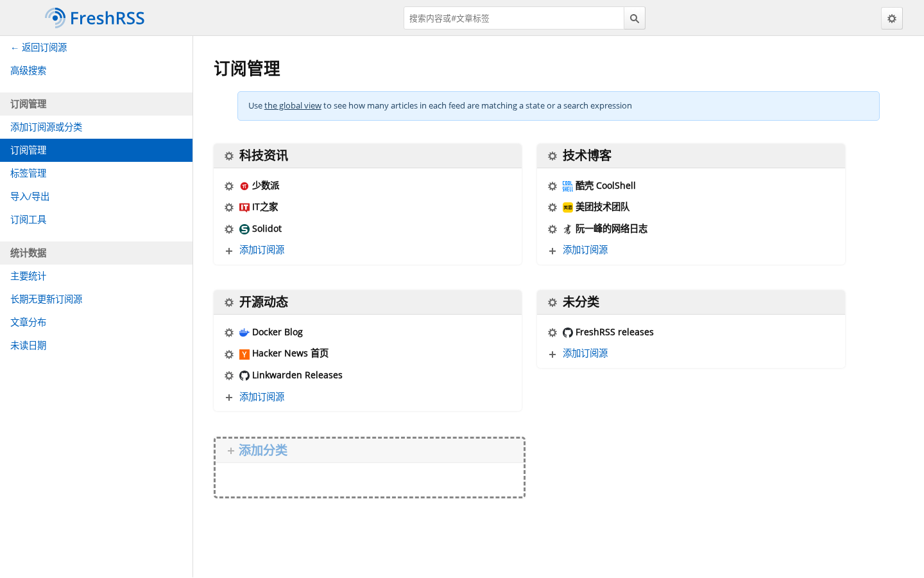The image size is (924, 578).
Task: Open 导入/导出 in sidebar
Action: coord(96,197)
